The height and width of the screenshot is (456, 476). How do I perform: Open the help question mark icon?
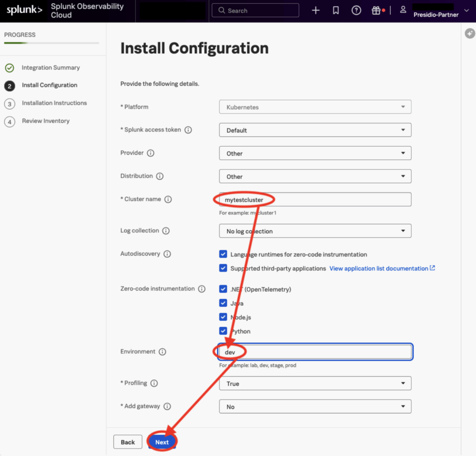coord(356,10)
